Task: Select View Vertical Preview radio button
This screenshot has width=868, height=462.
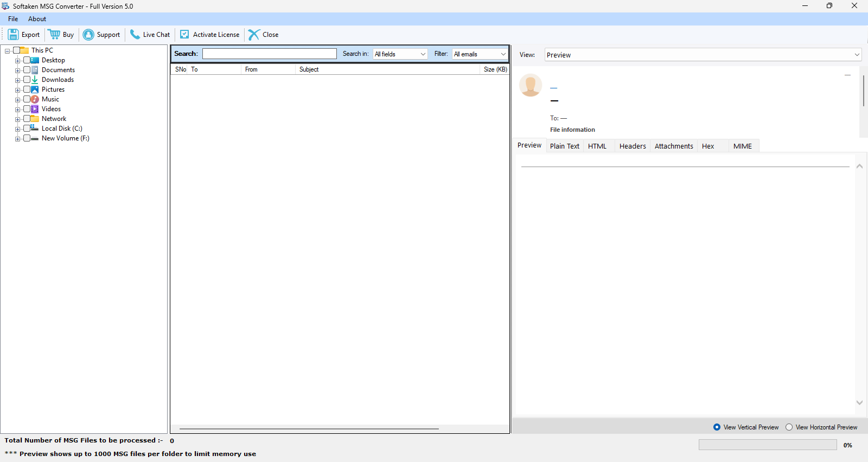Action: point(717,427)
